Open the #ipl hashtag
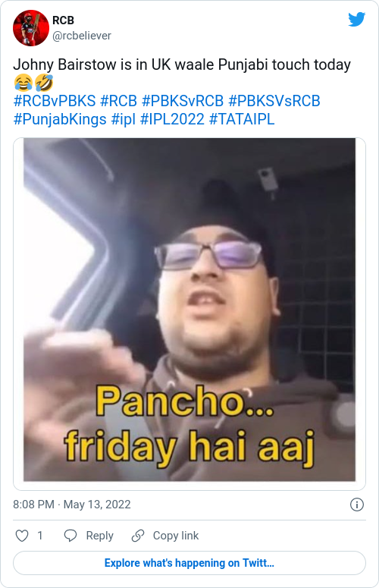 click(x=124, y=119)
